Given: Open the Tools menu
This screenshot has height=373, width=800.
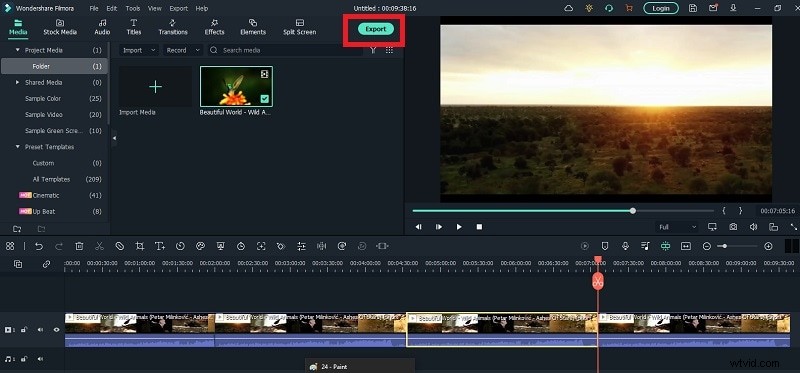Looking at the screenshot, I should (x=133, y=8).
